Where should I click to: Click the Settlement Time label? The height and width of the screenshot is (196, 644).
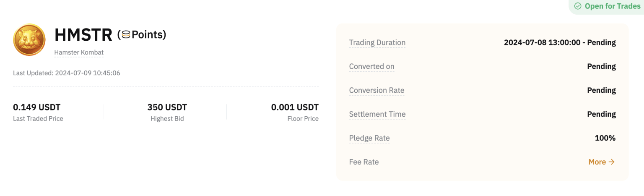point(377,114)
